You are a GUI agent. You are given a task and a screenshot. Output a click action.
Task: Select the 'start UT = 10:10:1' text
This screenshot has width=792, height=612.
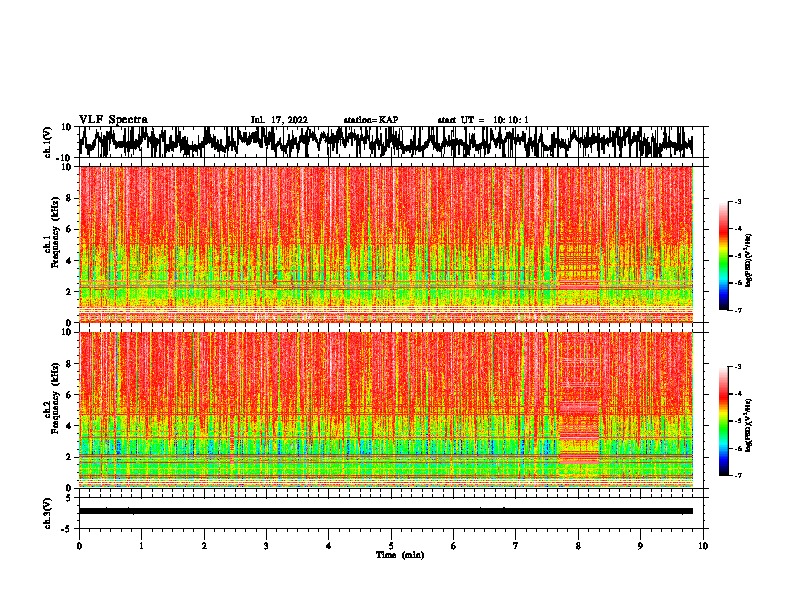[483, 120]
